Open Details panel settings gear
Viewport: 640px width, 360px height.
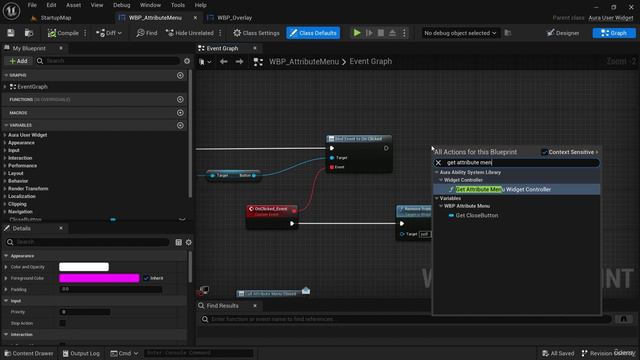(189, 242)
